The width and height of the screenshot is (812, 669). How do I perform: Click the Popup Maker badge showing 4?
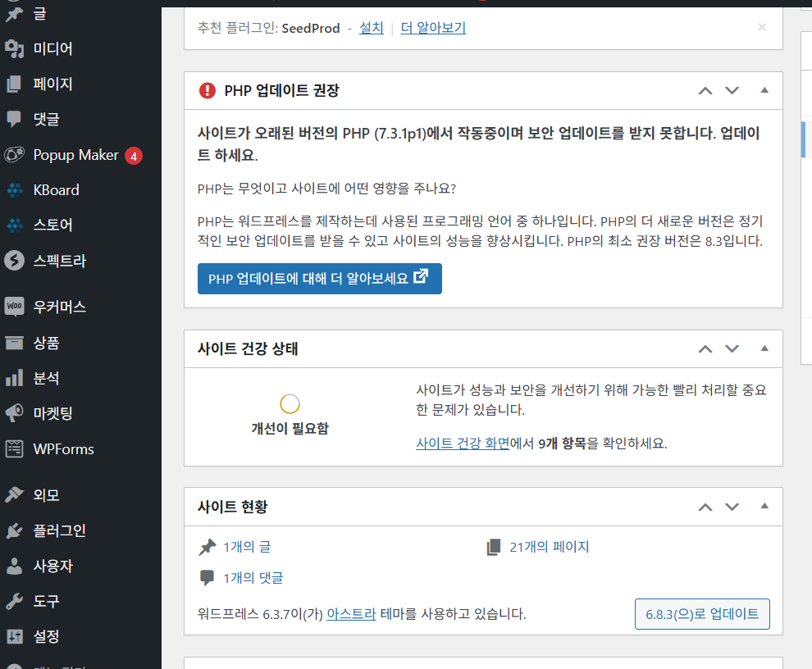134,156
